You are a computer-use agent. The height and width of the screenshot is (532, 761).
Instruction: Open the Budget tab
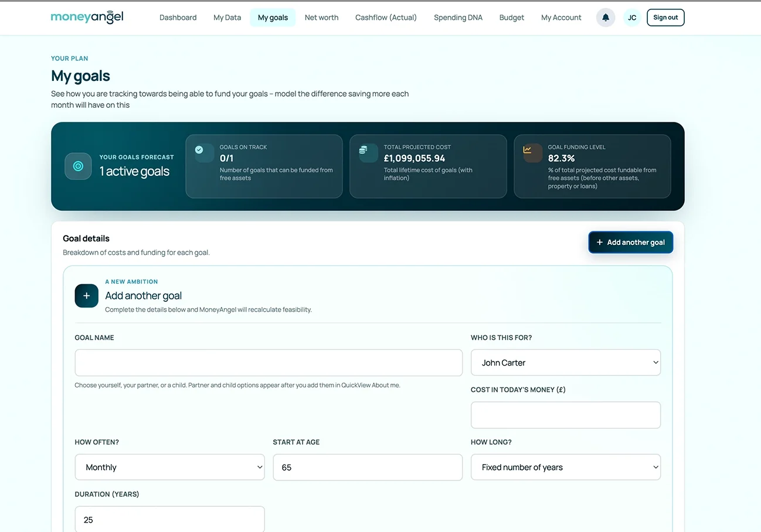[x=512, y=18]
